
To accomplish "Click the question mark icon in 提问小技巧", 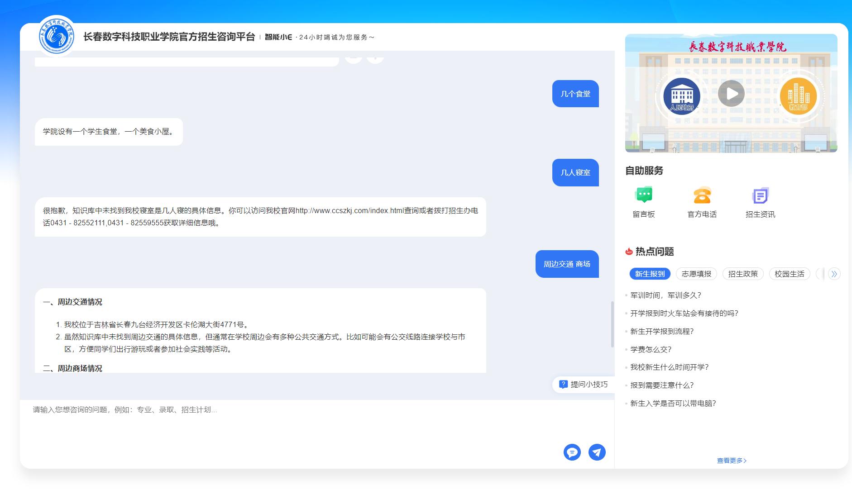I will (x=563, y=385).
